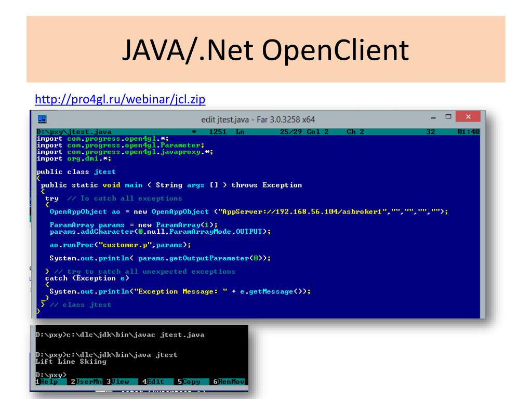Click the 'edit jtest.java - Far 3.0.3258 x64' title
532x399 pixels.
(258, 119)
